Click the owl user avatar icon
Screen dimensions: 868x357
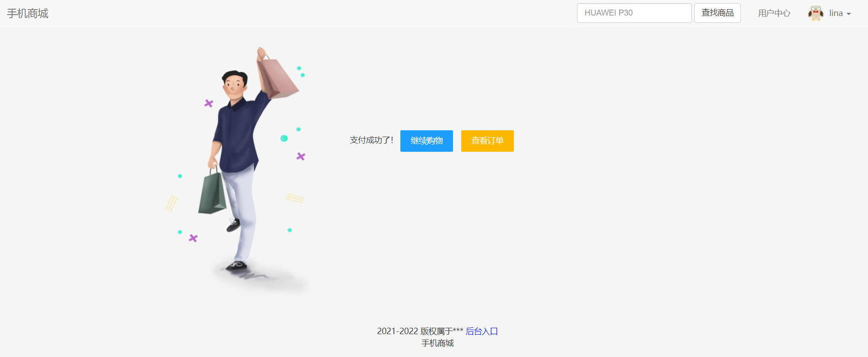(816, 13)
